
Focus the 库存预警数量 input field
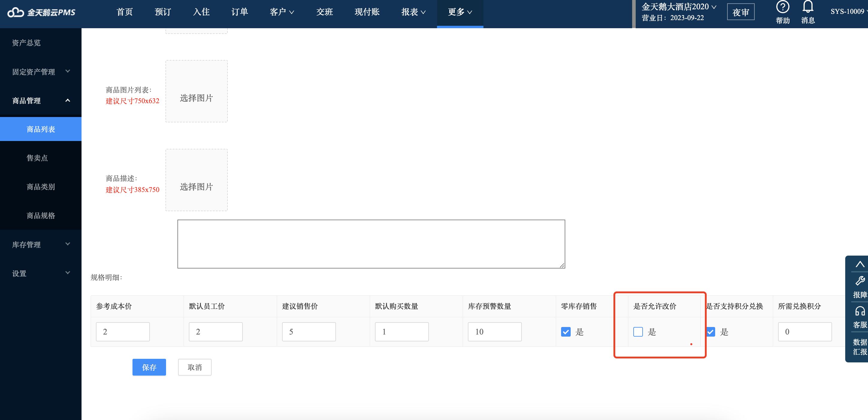click(495, 331)
